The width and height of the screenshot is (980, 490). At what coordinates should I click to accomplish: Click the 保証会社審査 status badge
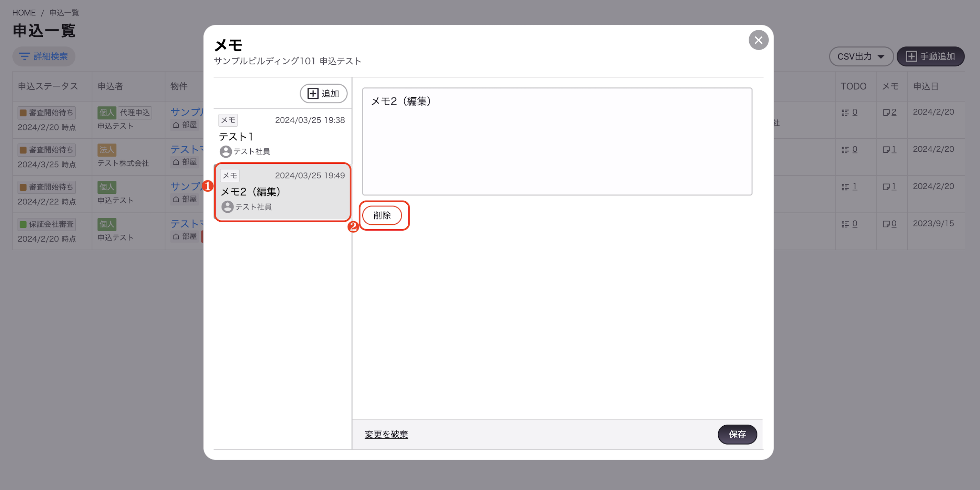[x=46, y=224]
